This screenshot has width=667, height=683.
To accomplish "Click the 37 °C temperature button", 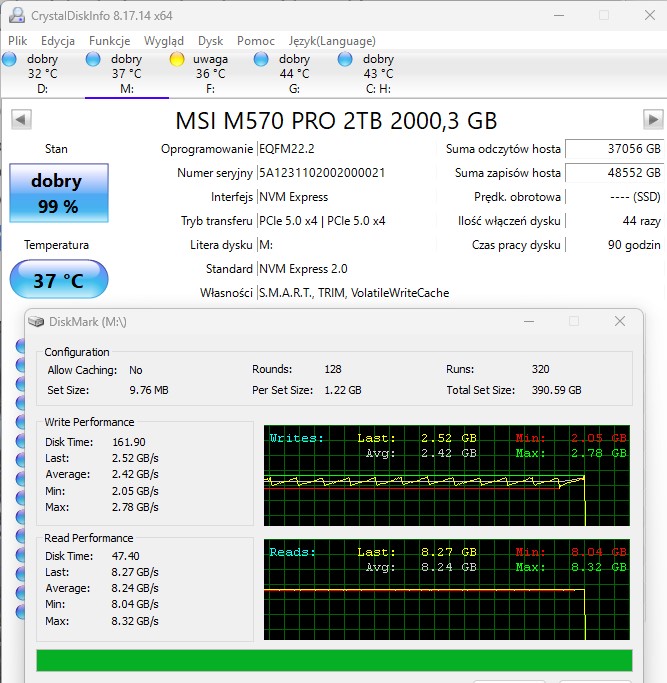I will (58, 280).
